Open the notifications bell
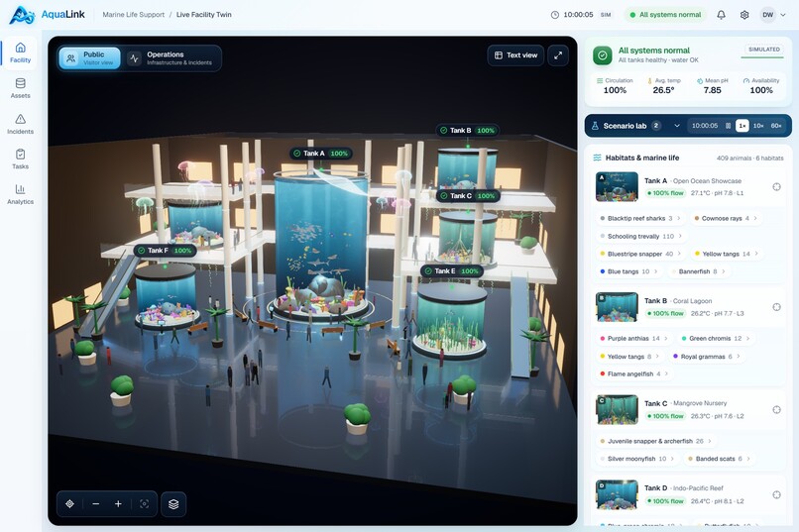 (x=721, y=15)
